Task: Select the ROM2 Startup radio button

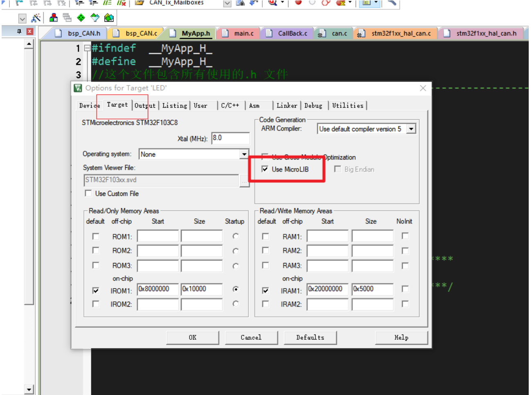Action: [236, 251]
